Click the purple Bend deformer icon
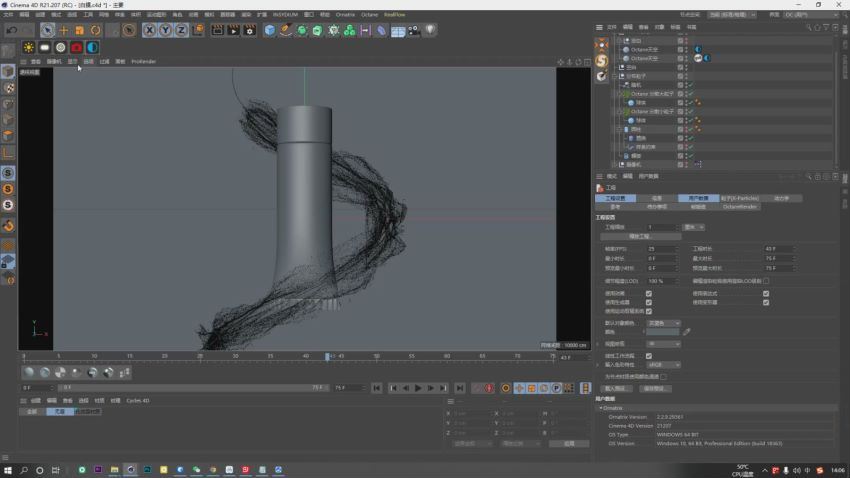Screen dimensions: 850x478 [382, 30]
